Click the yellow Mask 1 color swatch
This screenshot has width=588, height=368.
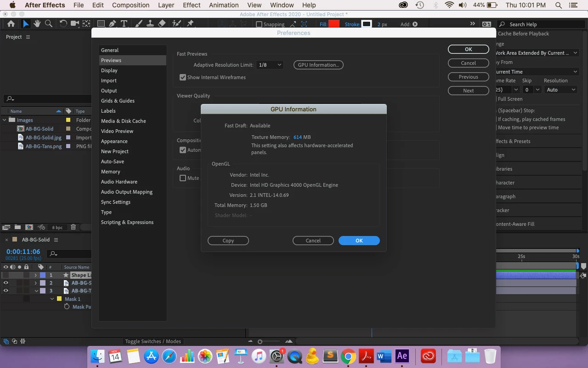59,299
